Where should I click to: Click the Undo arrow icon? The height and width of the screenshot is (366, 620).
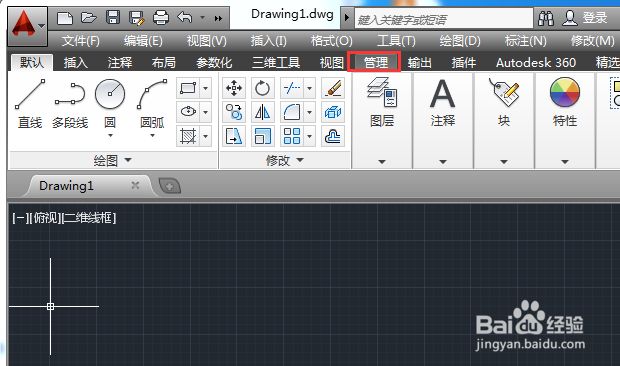pyautogui.click(x=185, y=18)
